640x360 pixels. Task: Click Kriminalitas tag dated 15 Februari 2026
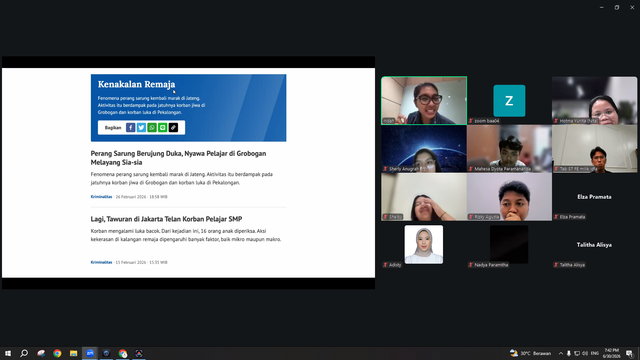101,262
